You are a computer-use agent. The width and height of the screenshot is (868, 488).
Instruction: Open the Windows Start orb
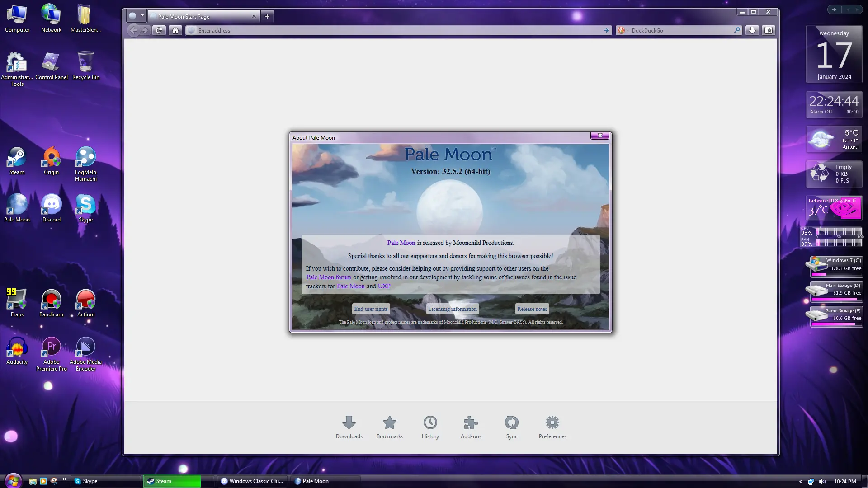[x=13, y=480]
